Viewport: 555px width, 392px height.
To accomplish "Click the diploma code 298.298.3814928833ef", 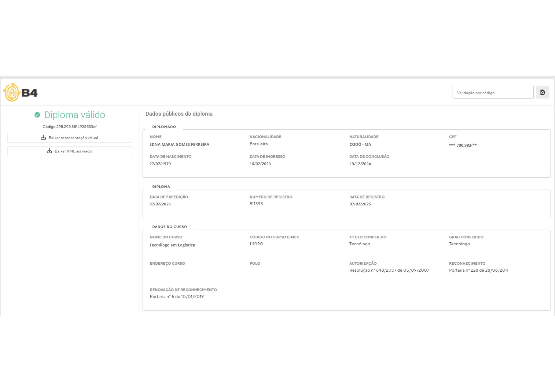I will coord(69,127).
